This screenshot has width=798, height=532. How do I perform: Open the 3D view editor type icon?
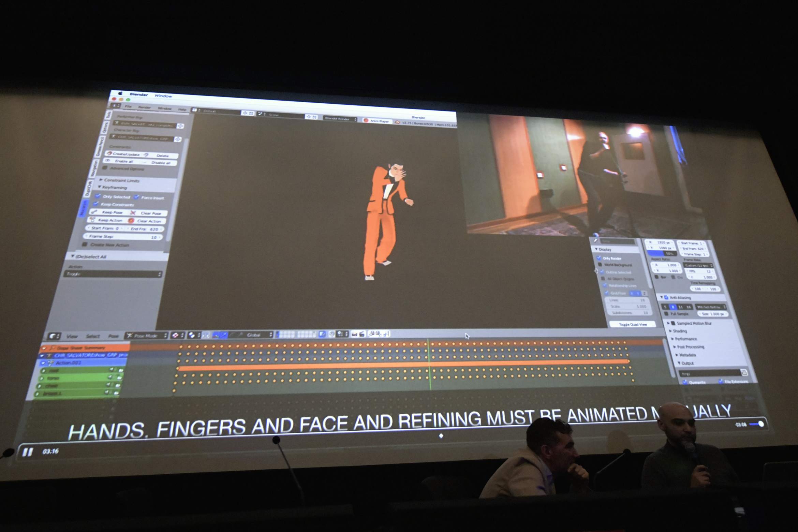[54, 336]
